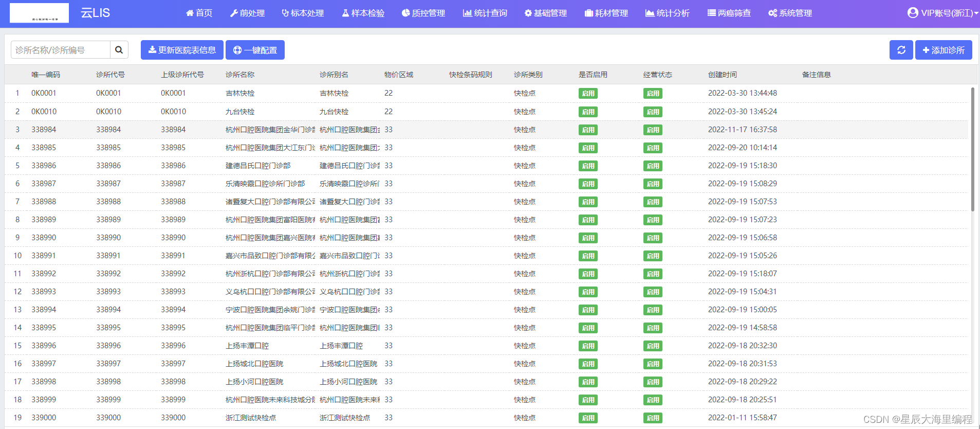Viewport: 980px width, 429px height.
Task: Open the 标本处理 menu
Action: tap(303, 13)
